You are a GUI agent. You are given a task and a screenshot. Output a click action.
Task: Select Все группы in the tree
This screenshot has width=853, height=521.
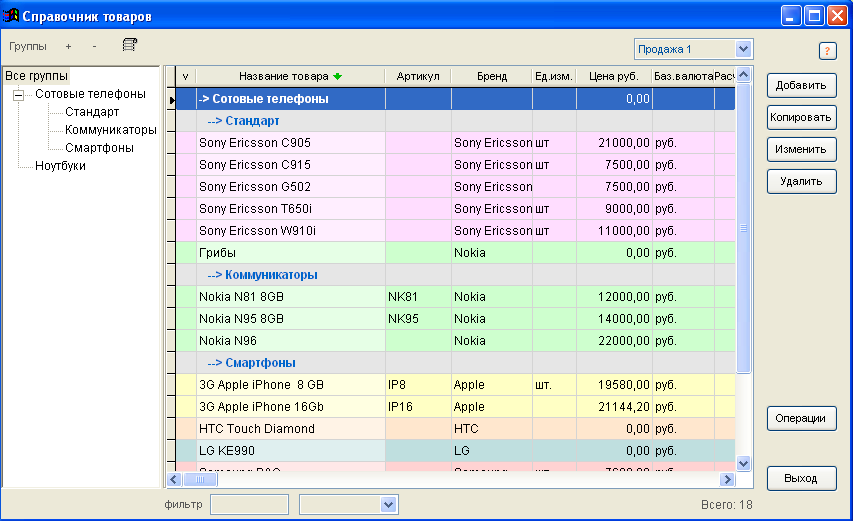tap(36, 76)
